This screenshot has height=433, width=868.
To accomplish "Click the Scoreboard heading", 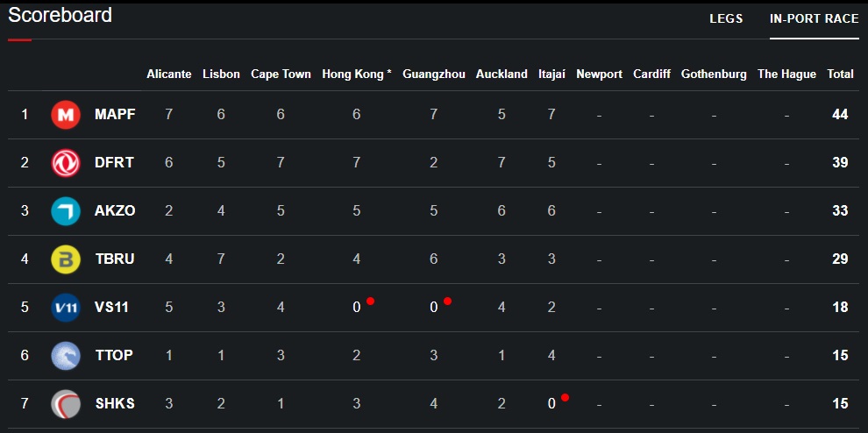I will pos(60,16).
